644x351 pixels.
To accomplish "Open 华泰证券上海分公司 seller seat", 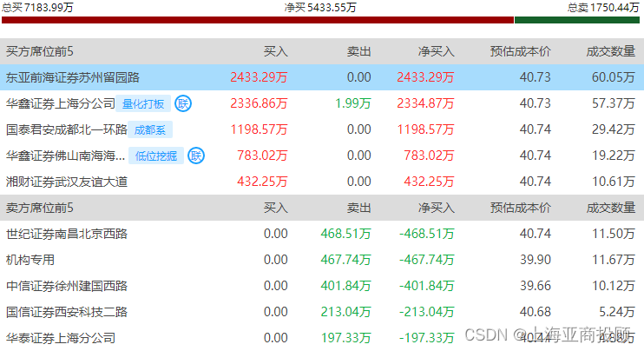I will [x=61, y=338].
